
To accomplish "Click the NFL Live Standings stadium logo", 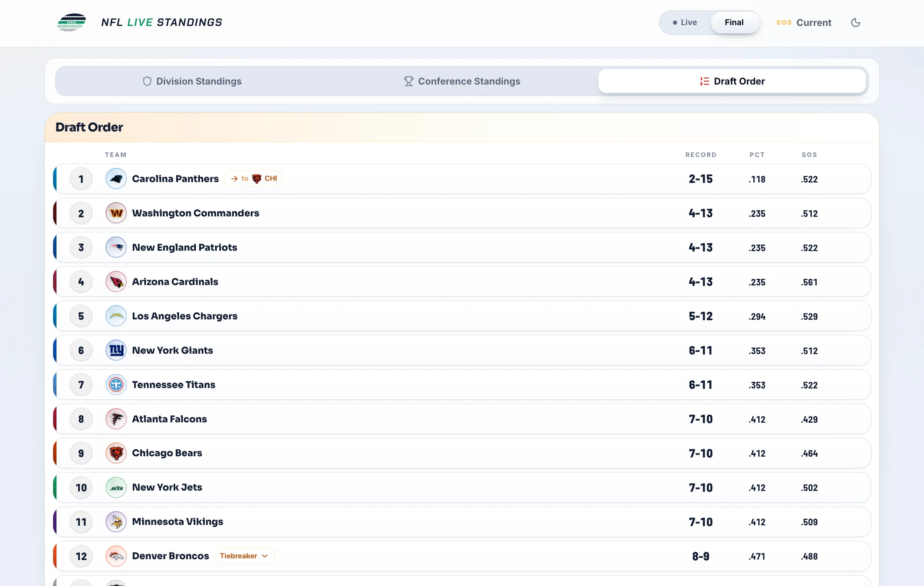I will (72, 23).
